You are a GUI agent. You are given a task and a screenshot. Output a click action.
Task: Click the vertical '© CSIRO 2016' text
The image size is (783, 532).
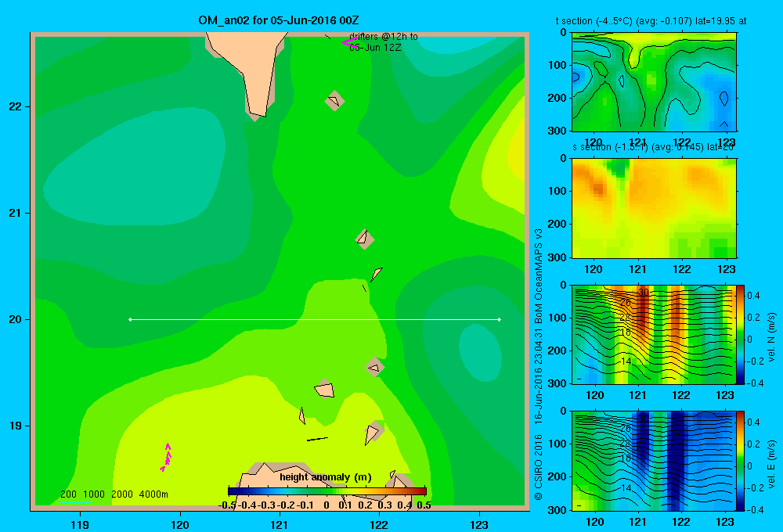click(539, 468)
